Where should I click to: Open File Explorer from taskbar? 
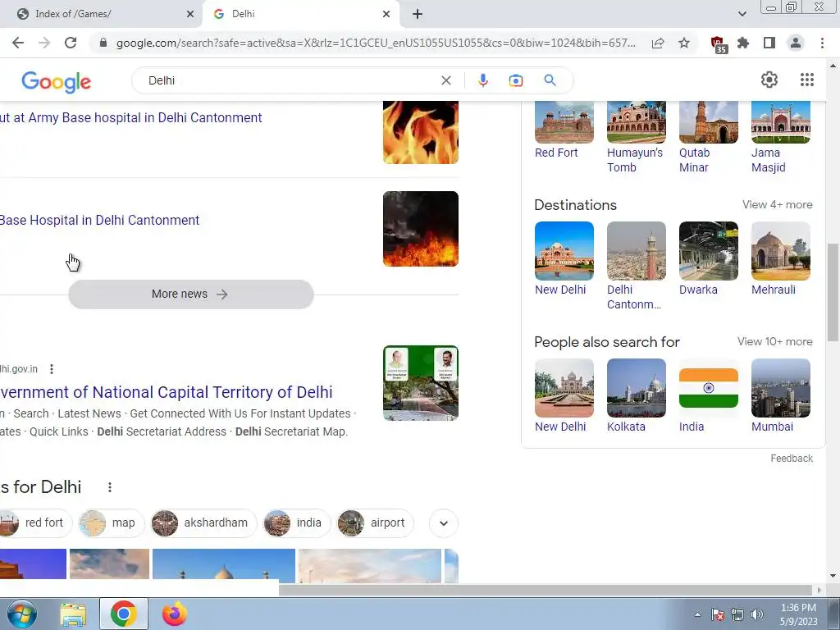[73, 614]
